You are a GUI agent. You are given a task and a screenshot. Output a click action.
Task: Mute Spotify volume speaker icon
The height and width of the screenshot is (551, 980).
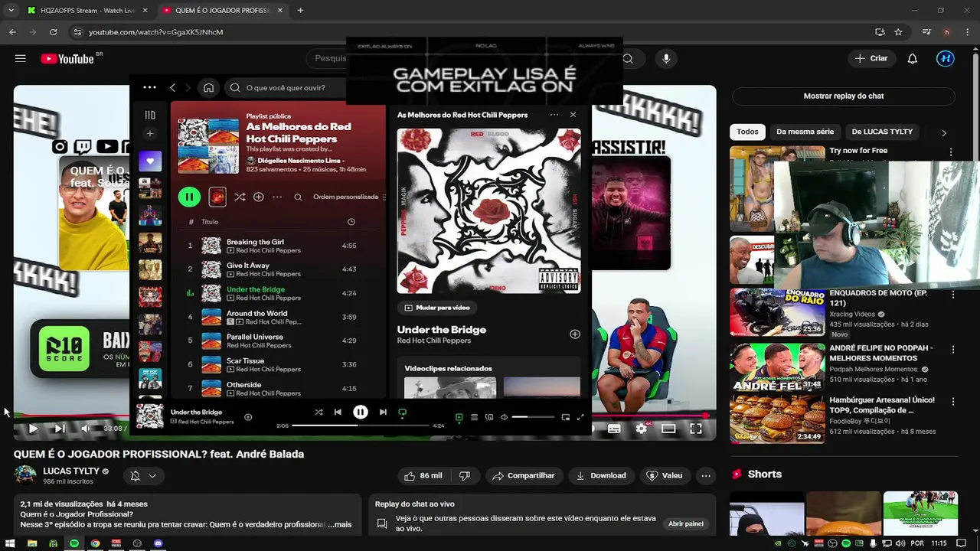click(x=504, y=417)
